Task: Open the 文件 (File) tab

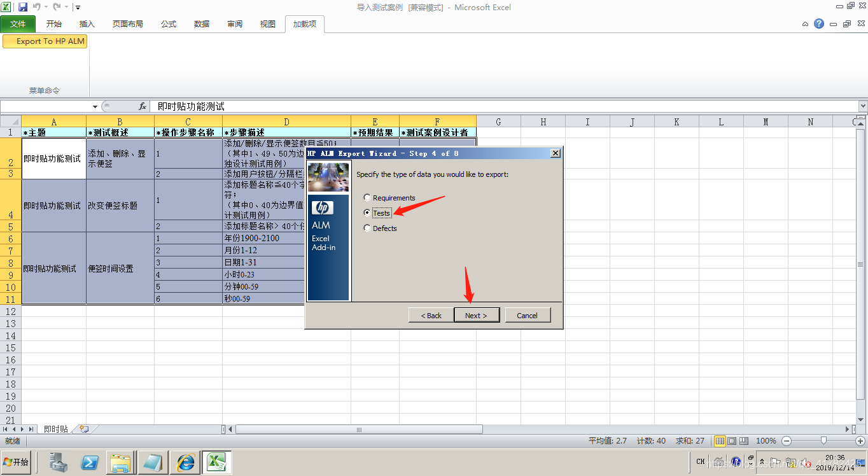Action: pyautogui.click(x=18, y=24)
